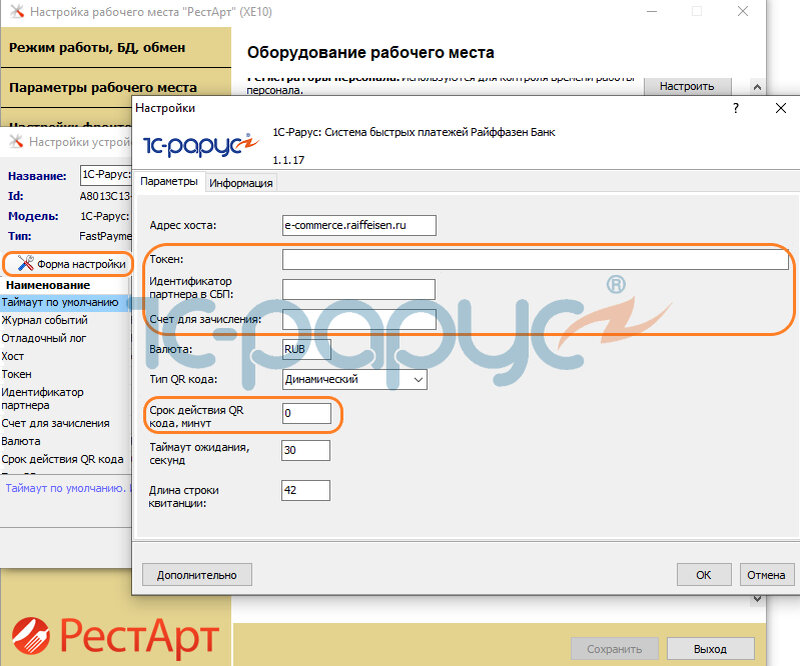Open Режим работы, БД, обмен section
This screenshot has height=666, width=800.
click(x=116, y=47)
